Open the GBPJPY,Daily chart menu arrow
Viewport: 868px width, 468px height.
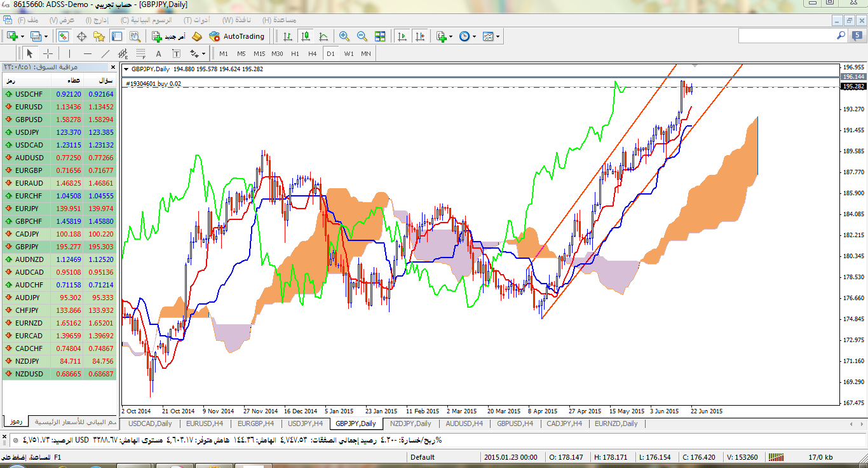pos(126,69)
